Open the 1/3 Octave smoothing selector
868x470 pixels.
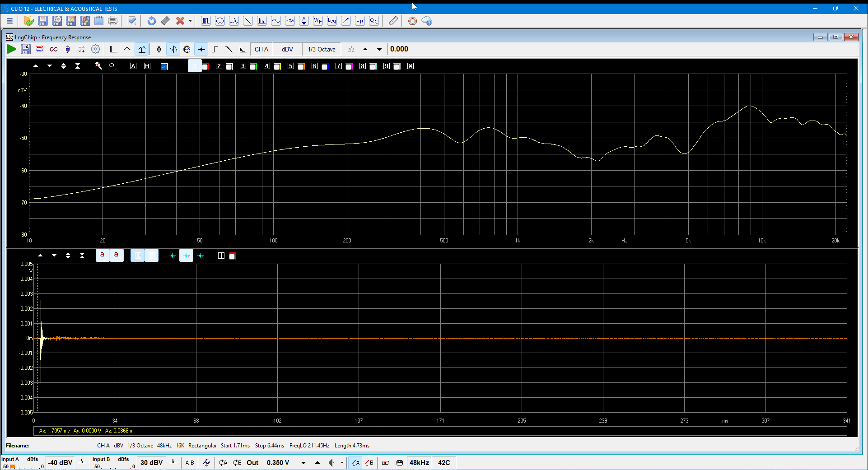click(322, 49)
